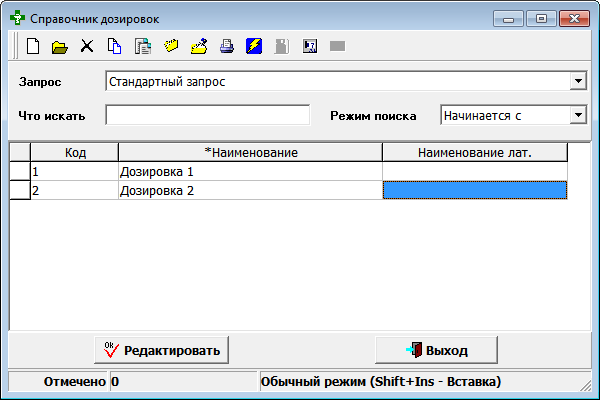600x400 pixels.
Task: Click the Отмечено count status panel
Action: pyautogui.click(x=184, y=382)
